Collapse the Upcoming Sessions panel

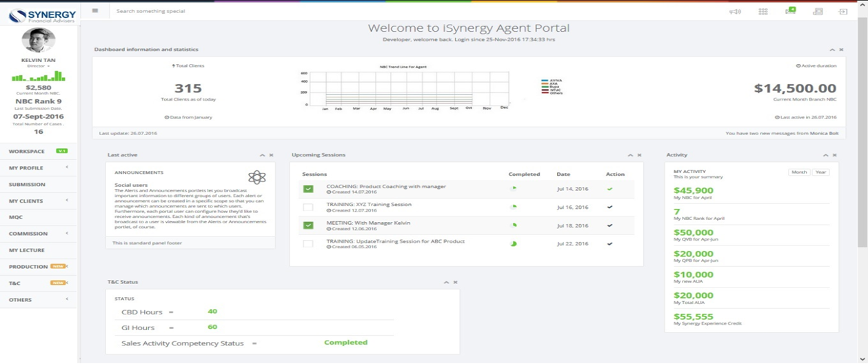[x=630, y=155]
